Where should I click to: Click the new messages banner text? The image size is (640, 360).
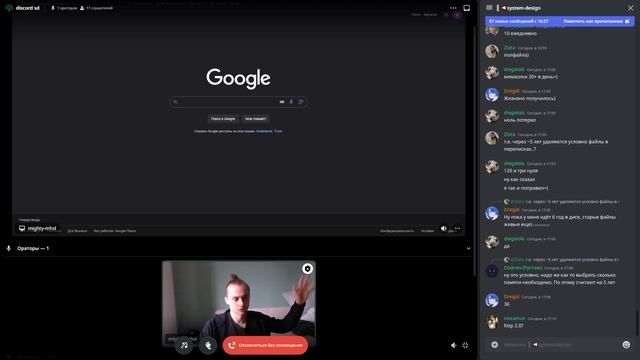tap(518, 21)
